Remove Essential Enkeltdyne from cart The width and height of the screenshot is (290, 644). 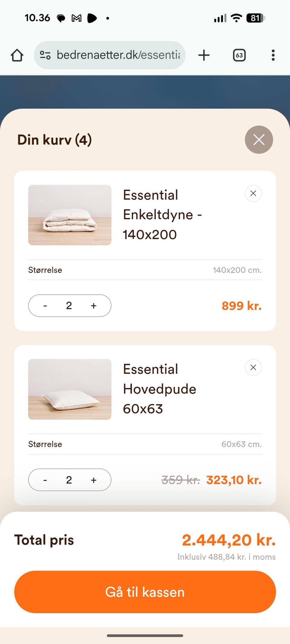point(253,193)
